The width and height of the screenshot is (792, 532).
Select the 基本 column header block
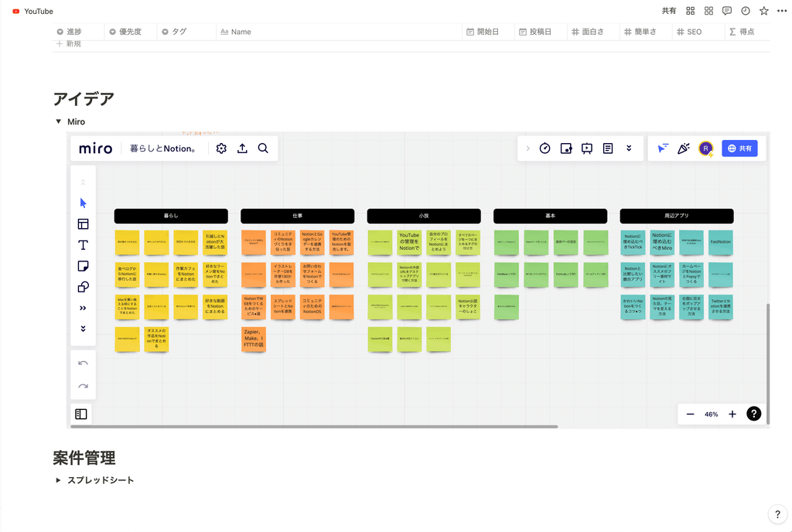(x=550, y=216)
